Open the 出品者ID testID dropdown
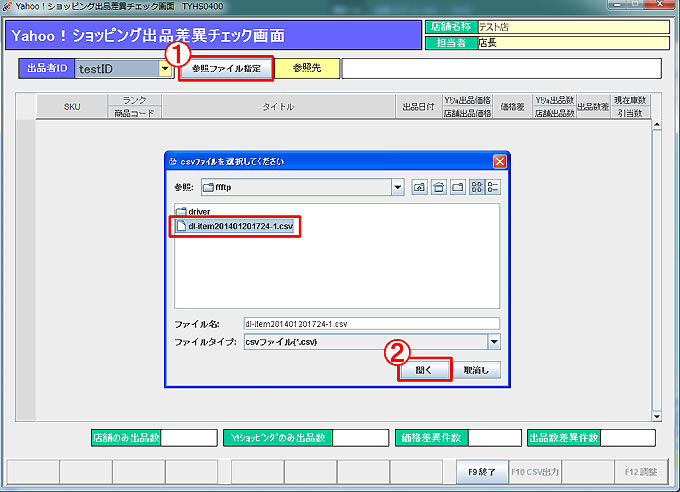 coord(165,69)
